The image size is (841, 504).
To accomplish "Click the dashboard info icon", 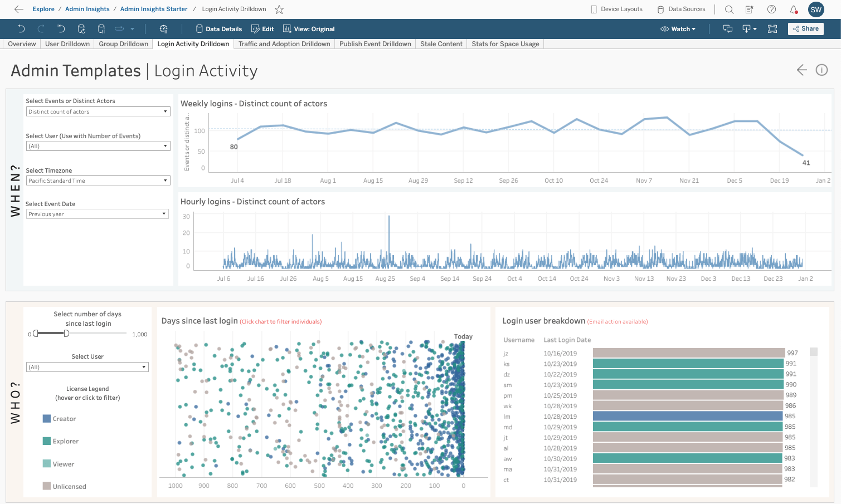I will (x=821, y=70).
